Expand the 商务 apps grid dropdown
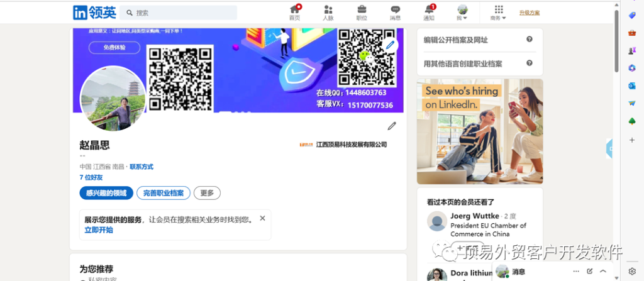 click(x=498, y=12)
